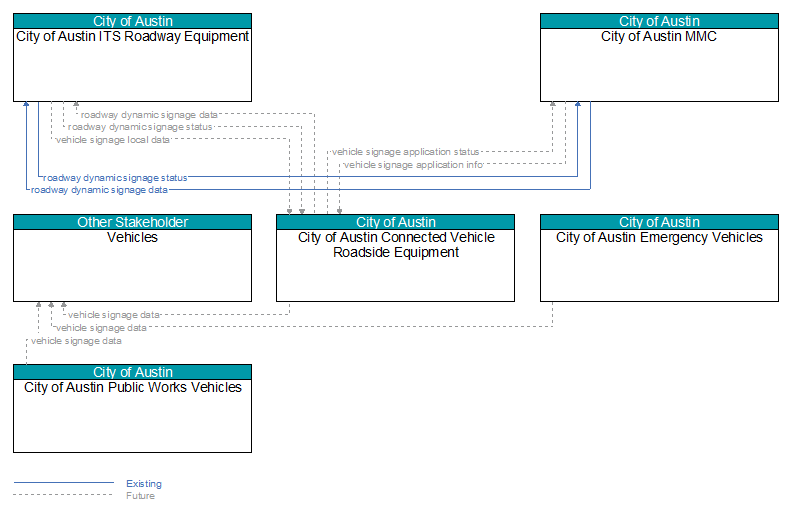
Task: Click blue 'roadway dynamic signage data' label
Action: pos(99,190)
